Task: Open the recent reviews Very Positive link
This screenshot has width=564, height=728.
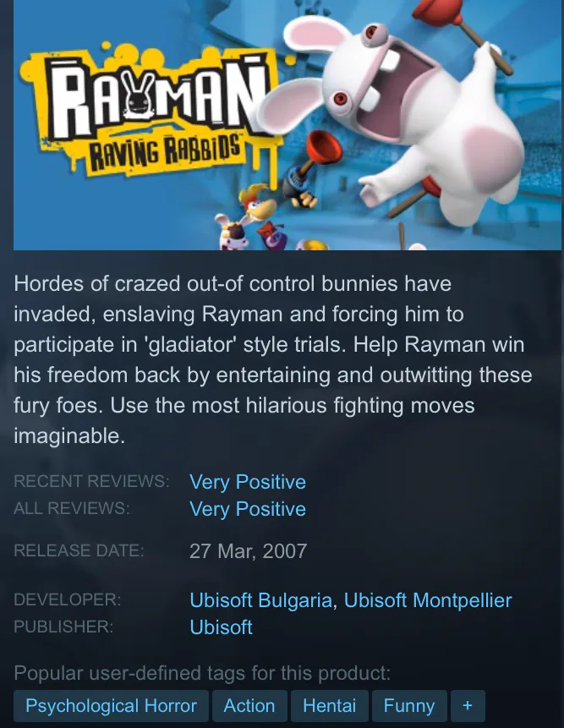Action: [248, 482]
